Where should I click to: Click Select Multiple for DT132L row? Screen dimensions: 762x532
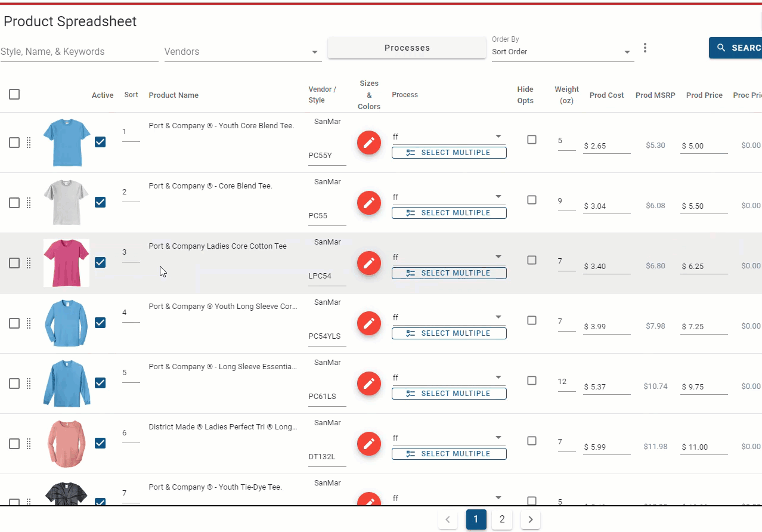[449, 454]
